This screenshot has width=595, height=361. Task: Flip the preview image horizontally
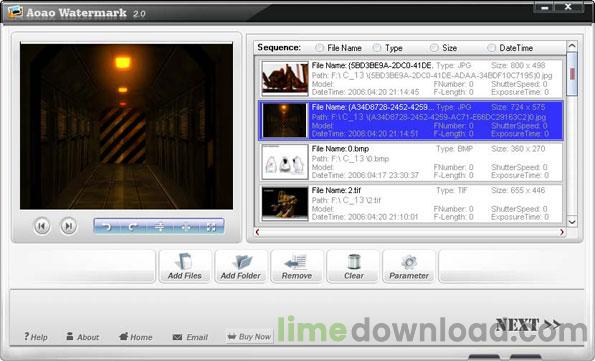coord(186,227)
